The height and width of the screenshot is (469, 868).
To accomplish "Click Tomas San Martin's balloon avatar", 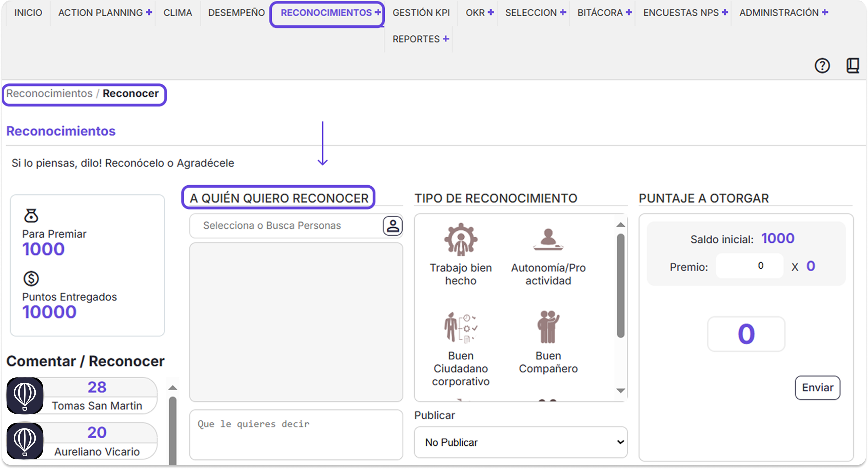I will (x=25, y=396).
